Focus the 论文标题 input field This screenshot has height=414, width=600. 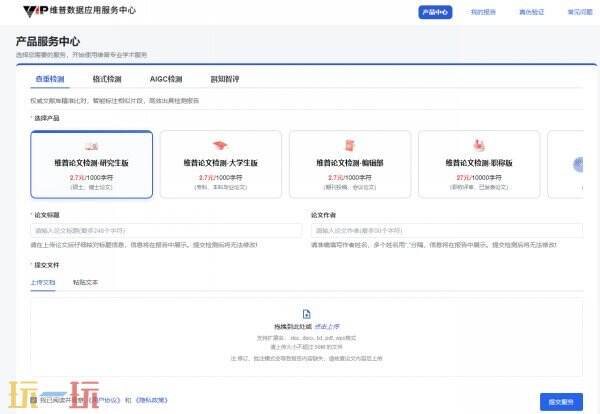tap(166, 230)
